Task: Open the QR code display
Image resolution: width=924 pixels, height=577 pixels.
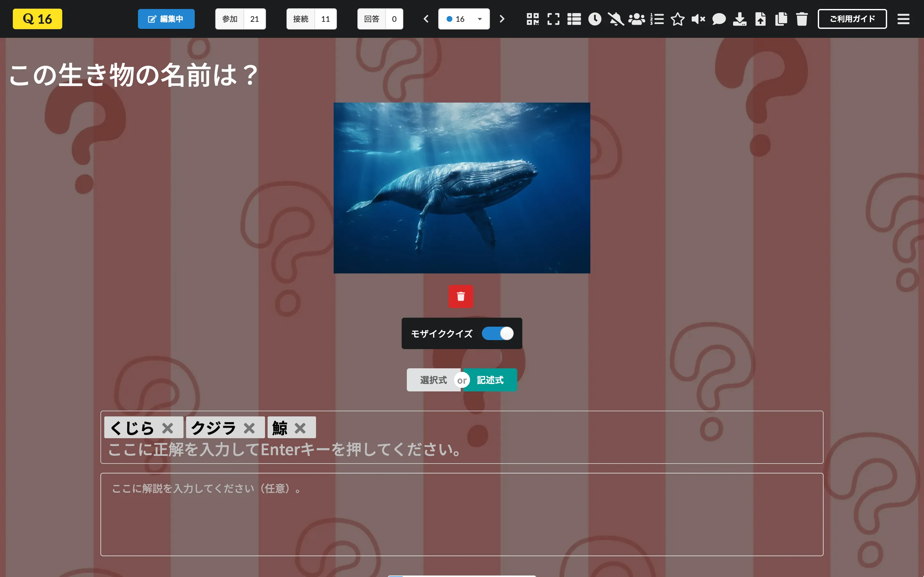Action: 534,19
